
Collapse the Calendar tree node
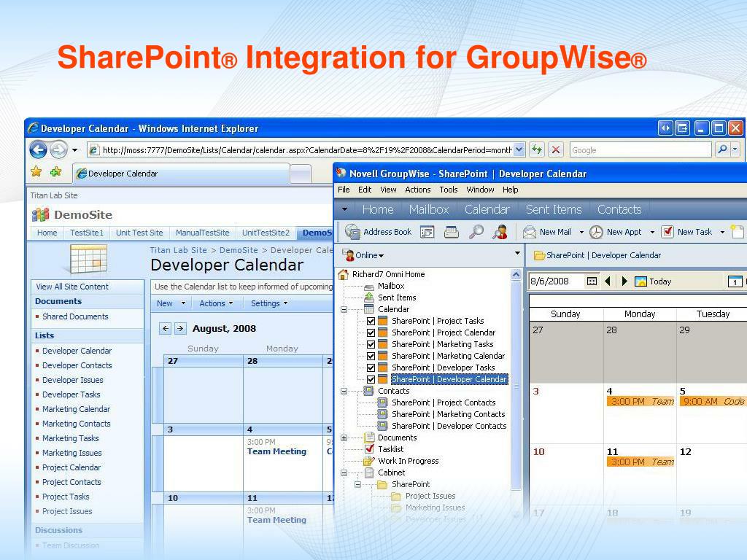[x=344, y=309]
